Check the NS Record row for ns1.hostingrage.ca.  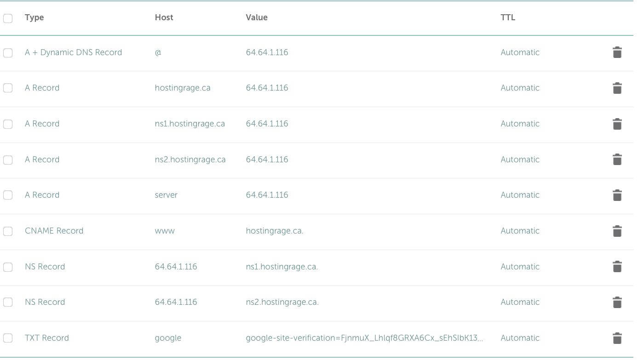pos(8,267)
